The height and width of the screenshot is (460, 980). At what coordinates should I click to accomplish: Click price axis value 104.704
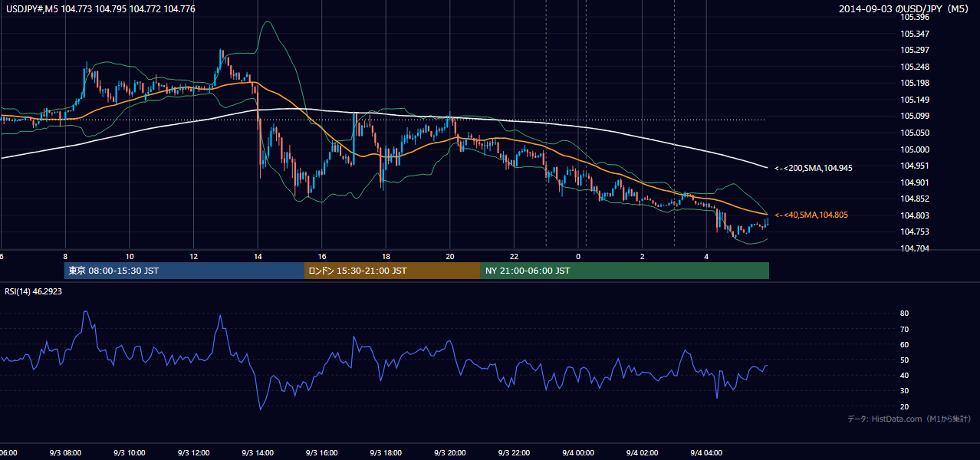tap(915, 248)
